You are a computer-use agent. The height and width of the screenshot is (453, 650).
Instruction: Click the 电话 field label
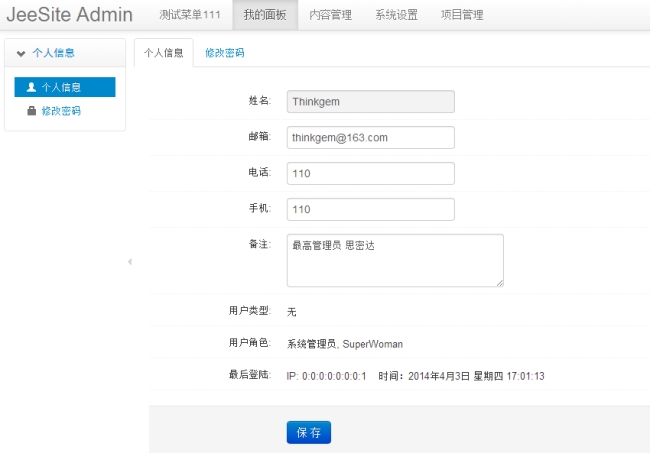click(260, 172)
